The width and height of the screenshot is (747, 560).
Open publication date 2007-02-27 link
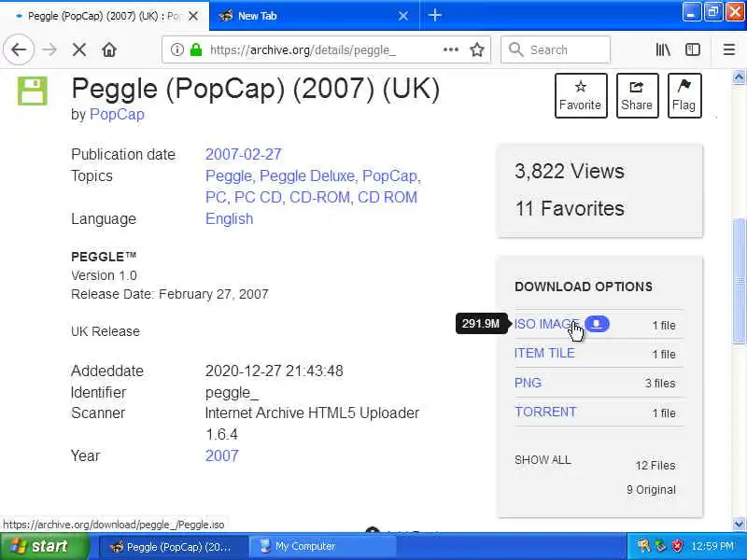click(244, 154)
